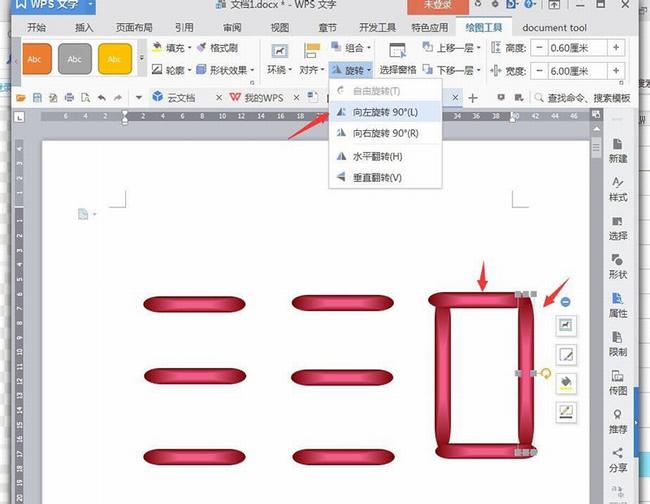
Task: Click the print preview icon
Action: pos(85,98)
